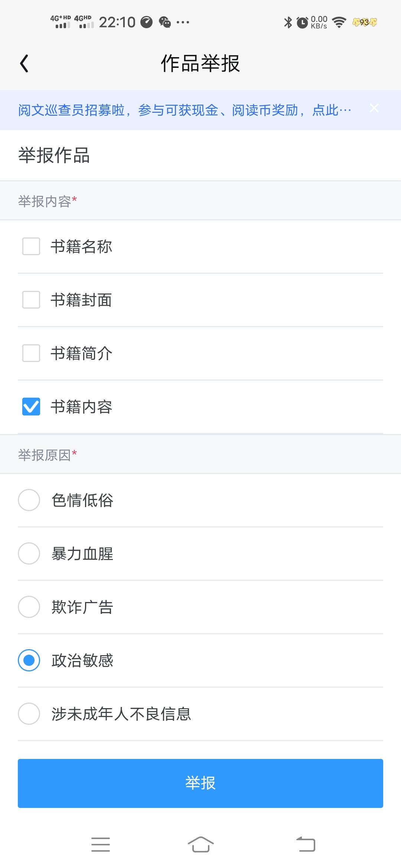Viewport: 401px width, 868px height.
Task: Submit with the blue 举报 button
Action: (200, 783)
